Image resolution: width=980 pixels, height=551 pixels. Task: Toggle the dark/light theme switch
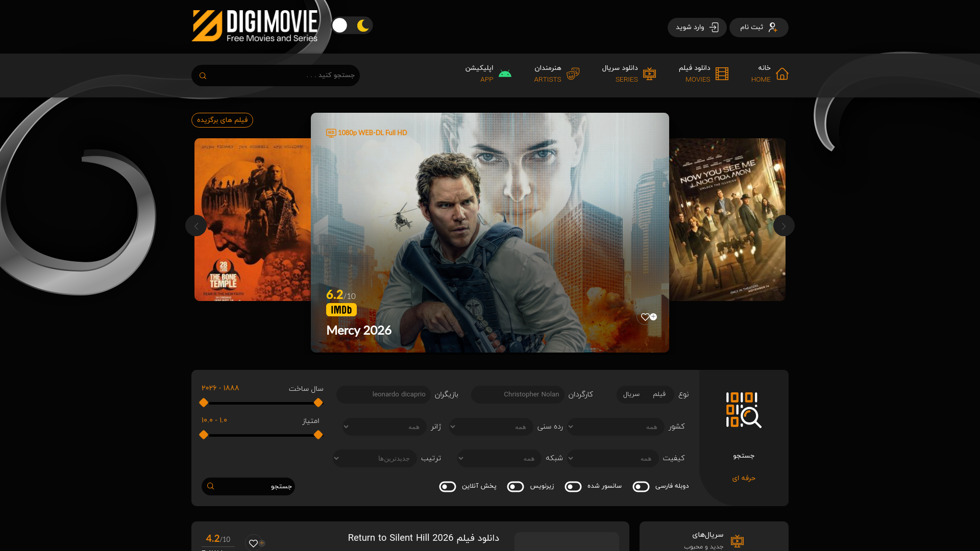352,26
